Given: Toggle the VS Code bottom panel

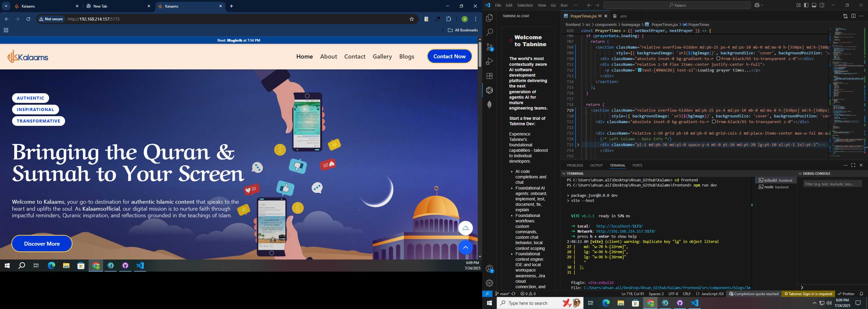Looking at the screenshot, I should pos(814,5).
